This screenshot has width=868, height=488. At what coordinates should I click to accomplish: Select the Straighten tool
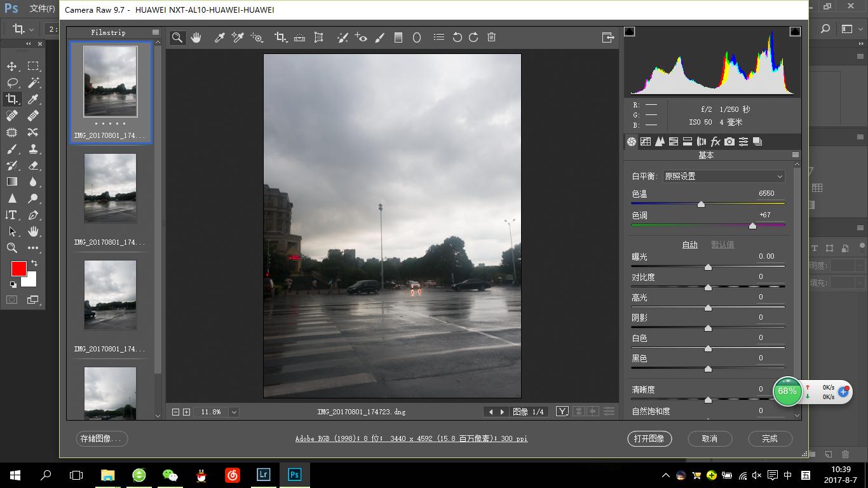(299, 37)
